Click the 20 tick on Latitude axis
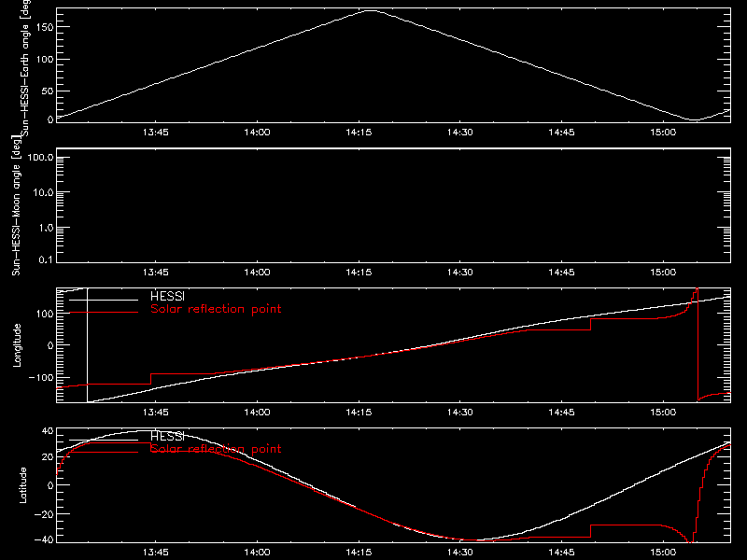This screenshot has width=747, height=560. click(x=48, y=457)
